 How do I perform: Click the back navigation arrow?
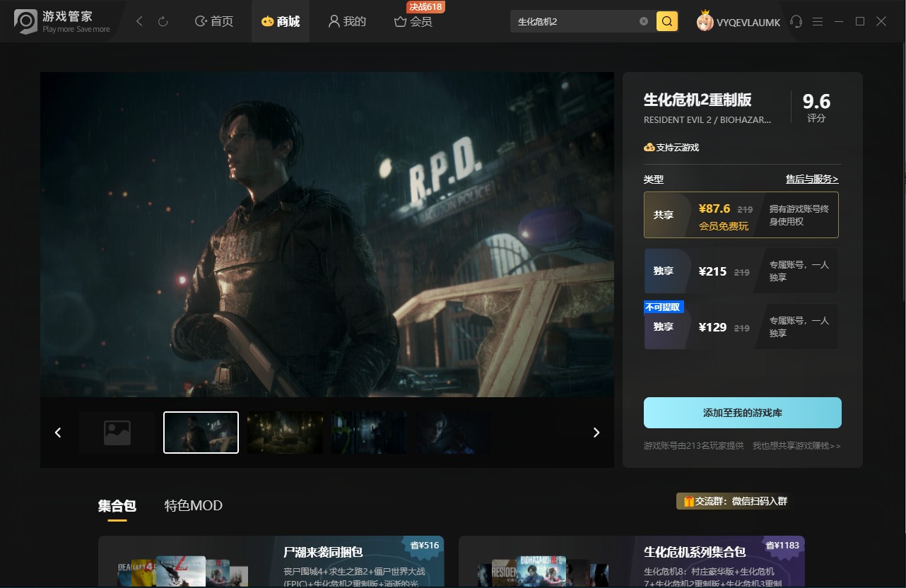[139, 22]
